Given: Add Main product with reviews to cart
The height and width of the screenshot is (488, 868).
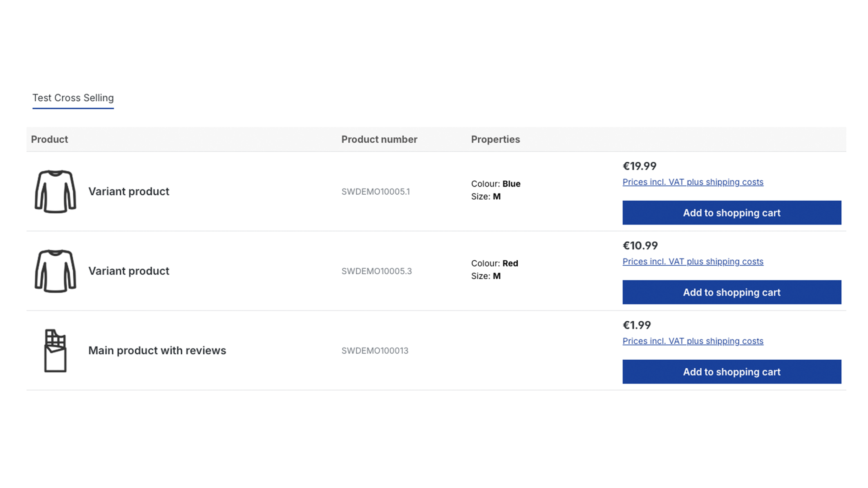Looking at the screenshot, I should point(731,372).
